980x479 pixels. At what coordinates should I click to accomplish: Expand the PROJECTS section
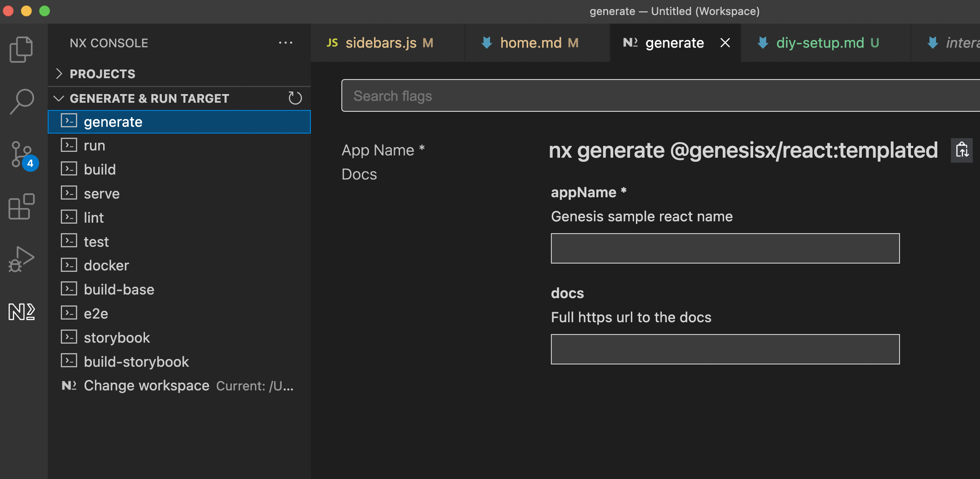[180, 74]
